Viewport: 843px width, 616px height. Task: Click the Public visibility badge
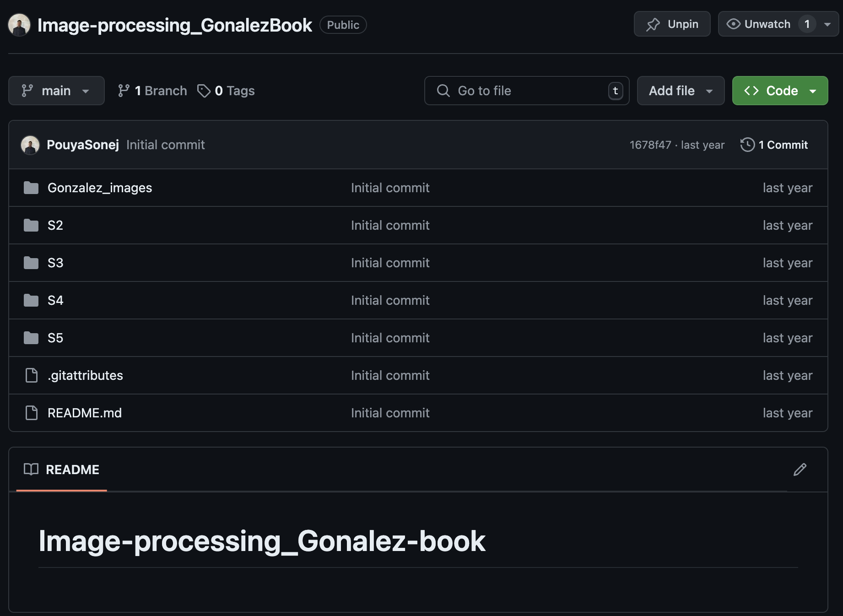coord(343,25)
